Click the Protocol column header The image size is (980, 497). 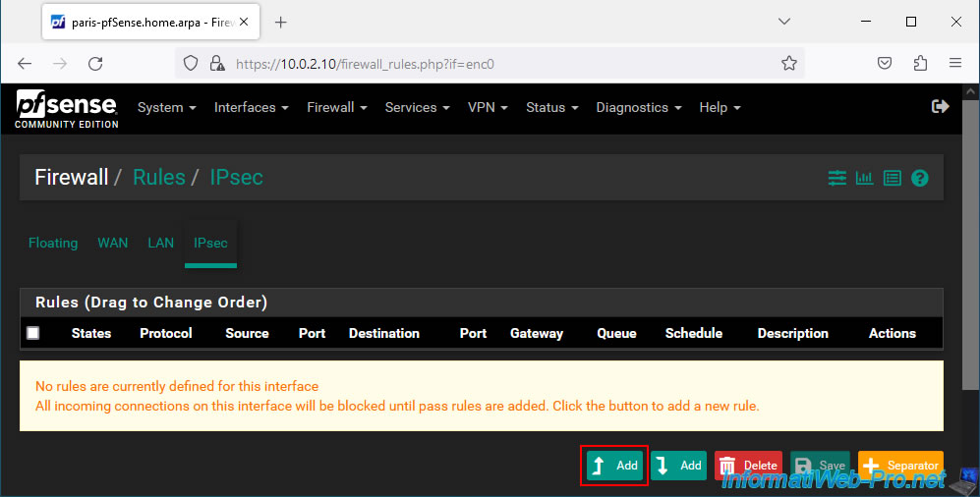coord(165,333)
